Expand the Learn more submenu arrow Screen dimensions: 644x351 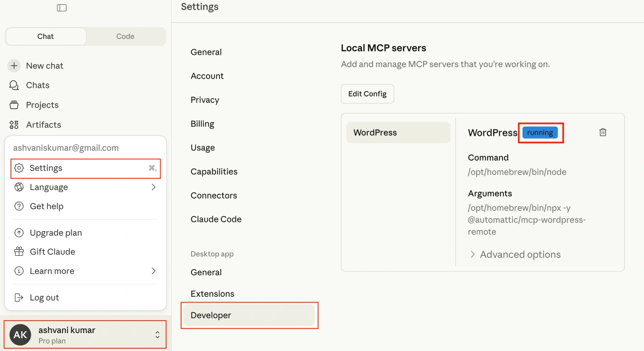[154, 271]
